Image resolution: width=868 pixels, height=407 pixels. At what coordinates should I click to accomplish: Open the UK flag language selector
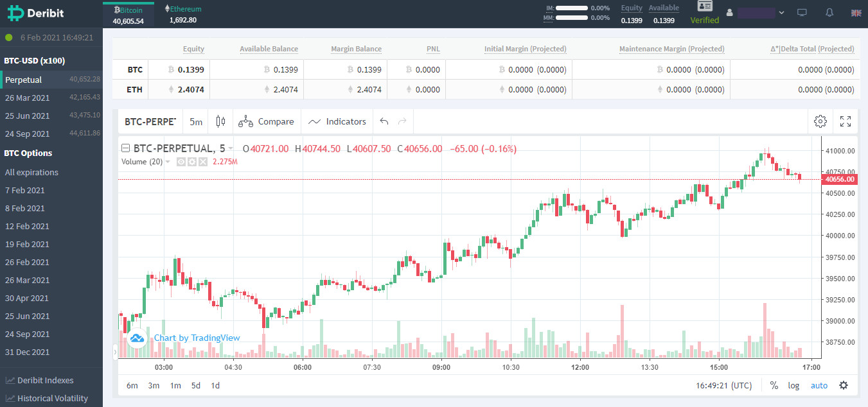(x=856, y=13)
